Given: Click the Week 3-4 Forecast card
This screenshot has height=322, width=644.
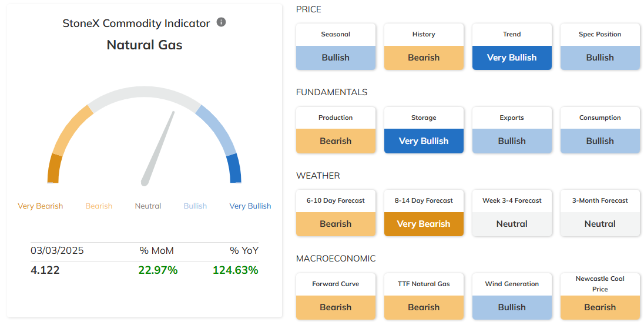Looking at the screenshot, I should click(512, 213).
